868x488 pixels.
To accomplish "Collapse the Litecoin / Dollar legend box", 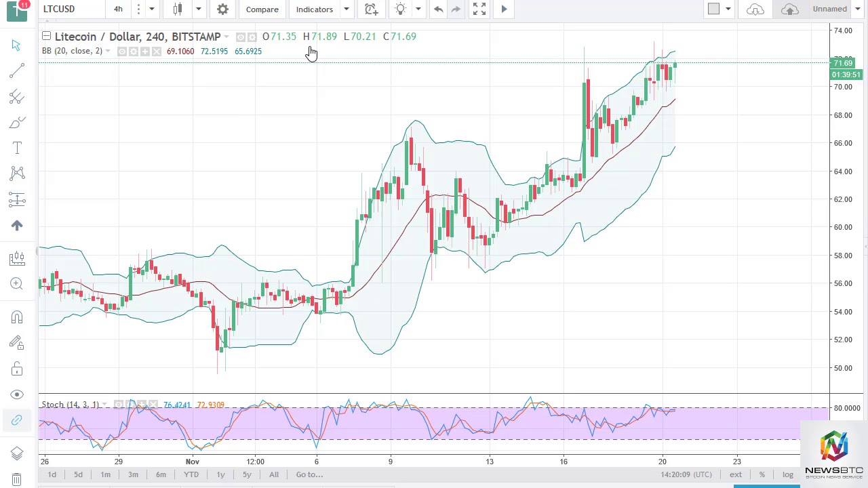I will pos(46,36).
